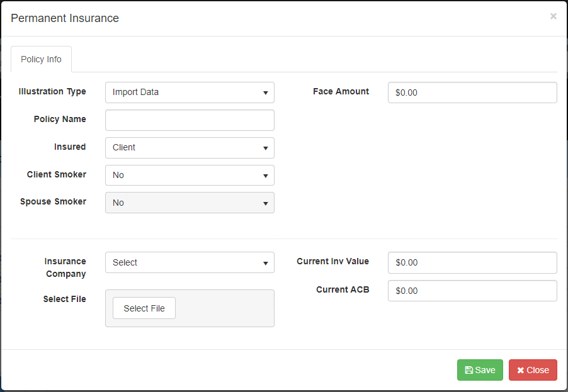Focus the Policy Name text field
Viewport: 568px width, 392px height.
190,120
